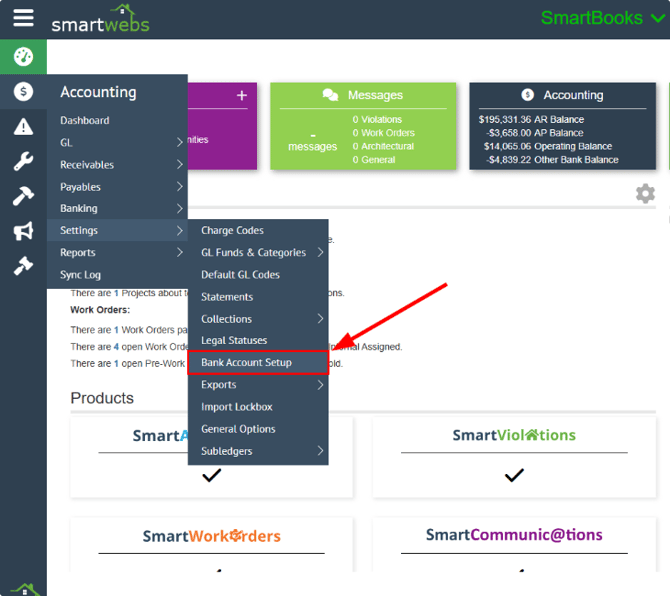Open Legal Statuses settings

pos(234,341)
